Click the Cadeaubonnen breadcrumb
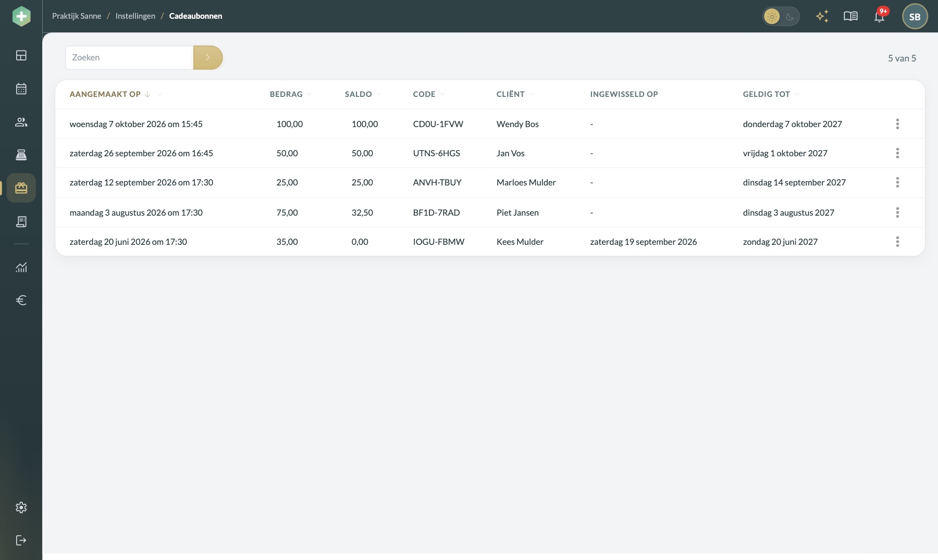Image resolution: width=938 pixels, height=560 pixels. pyautogui.click(x=195, y=16)
